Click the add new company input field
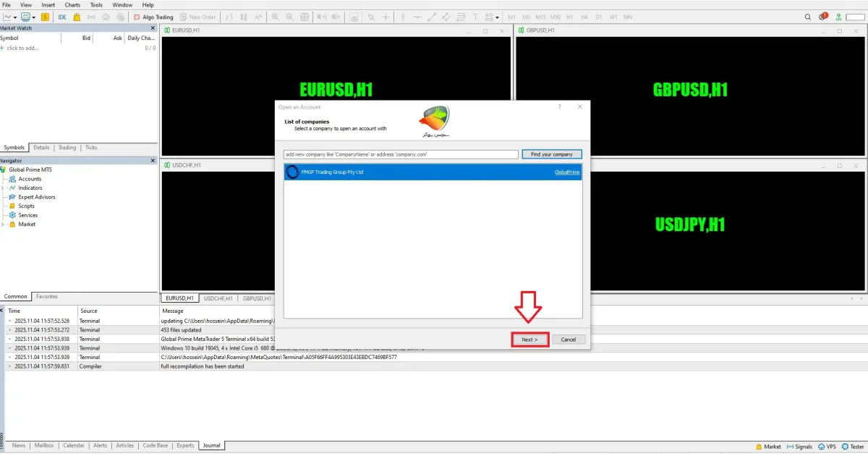This screenshot has height=454, width=868. point(401,154)
